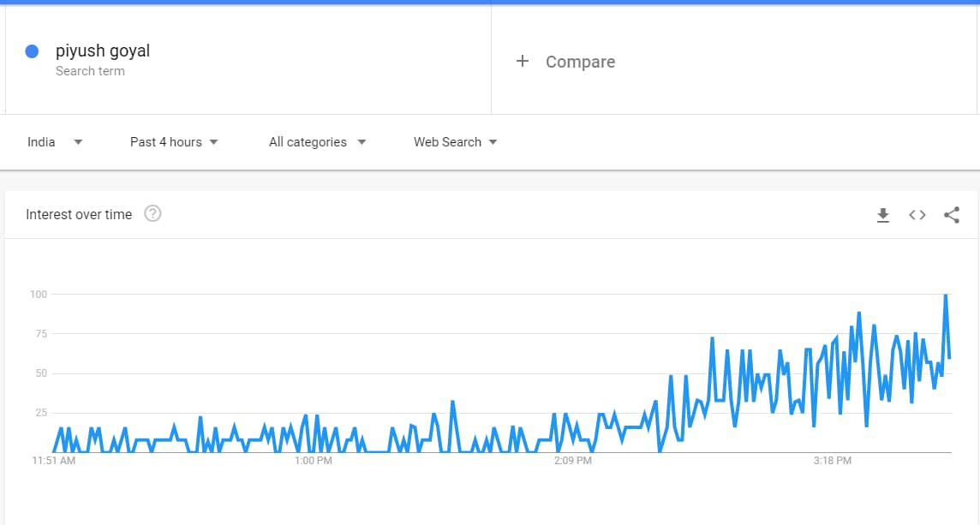980x525 pixels.
Task: Click the blue dot beside piyush goyal
Action: point(32,51)
